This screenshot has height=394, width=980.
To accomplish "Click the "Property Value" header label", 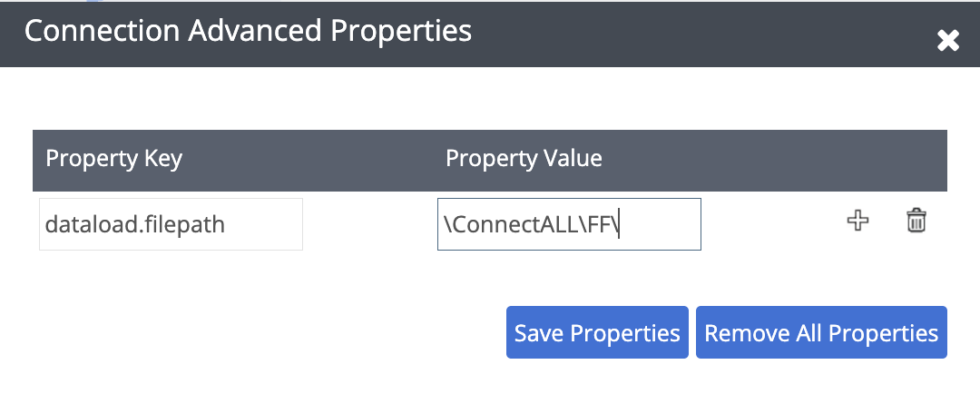I will click(524, 159).
